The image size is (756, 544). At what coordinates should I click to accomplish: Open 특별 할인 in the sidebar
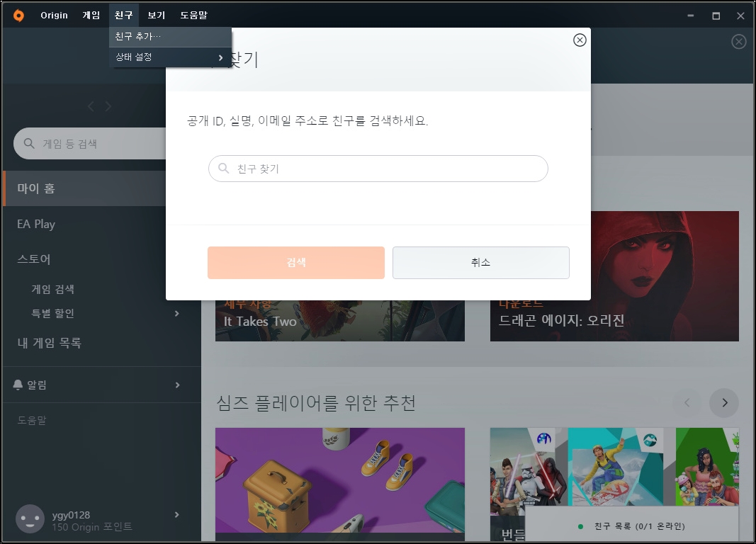click(52, 313)
